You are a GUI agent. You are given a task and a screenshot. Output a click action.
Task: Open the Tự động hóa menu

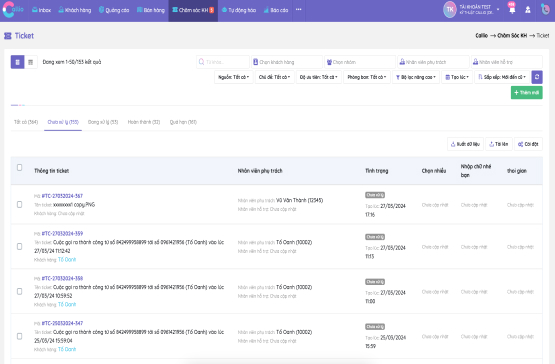click(x=239, y=10)
